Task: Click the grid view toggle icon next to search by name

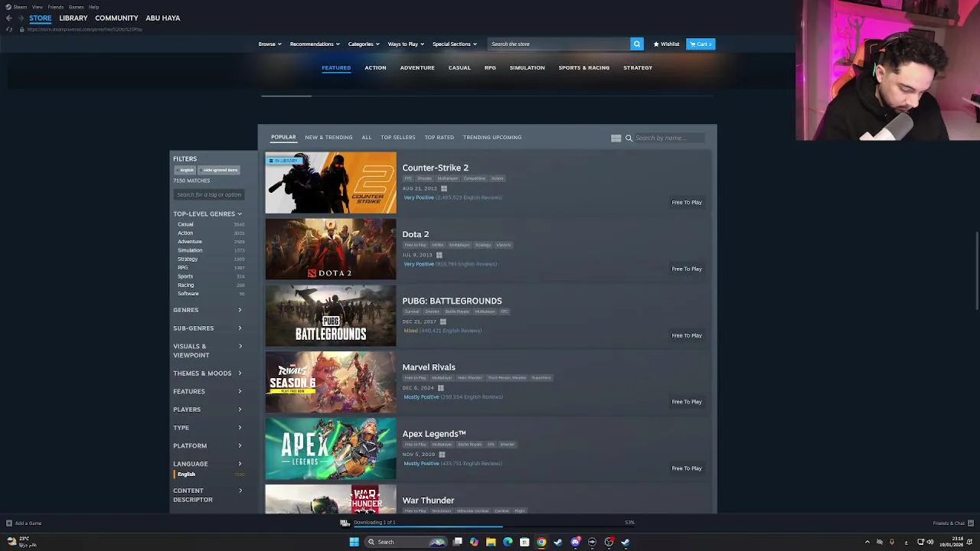Action: (x=616, y=138)
